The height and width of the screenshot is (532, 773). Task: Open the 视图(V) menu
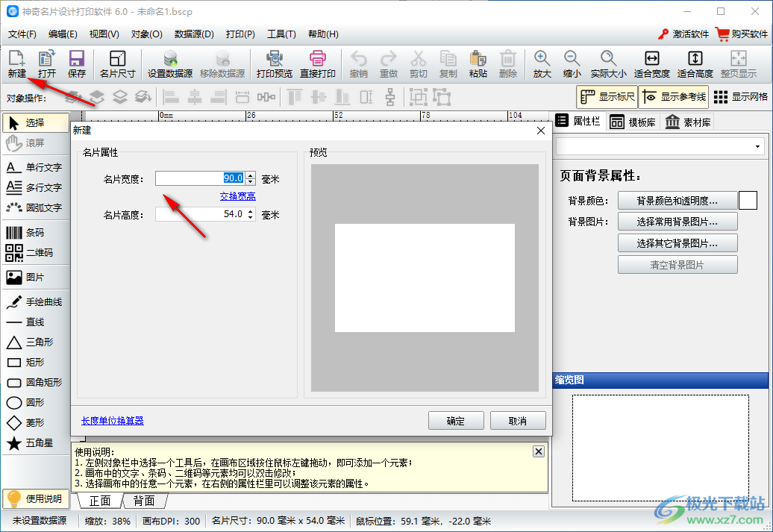click(x=104, y=34)
